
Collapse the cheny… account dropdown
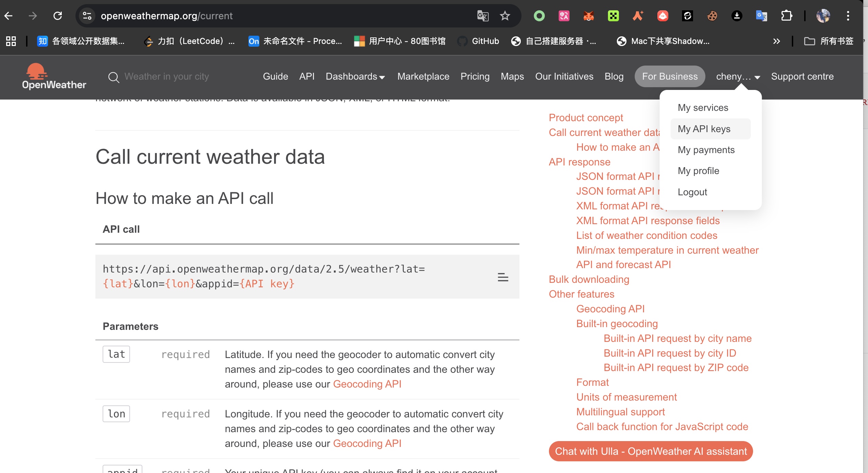pyautogui.click(x=738, y=77)
